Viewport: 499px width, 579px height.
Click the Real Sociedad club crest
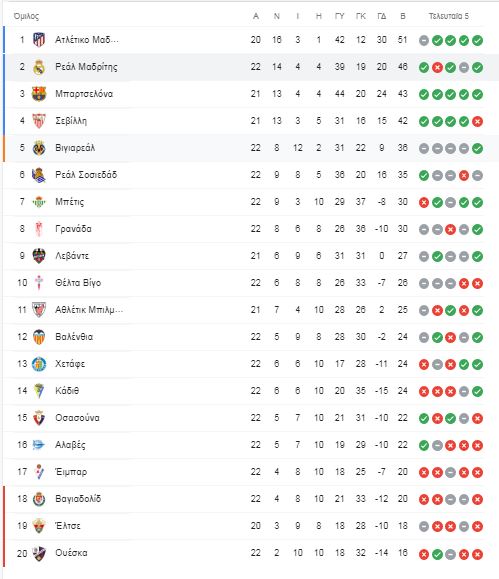(39, 175)
